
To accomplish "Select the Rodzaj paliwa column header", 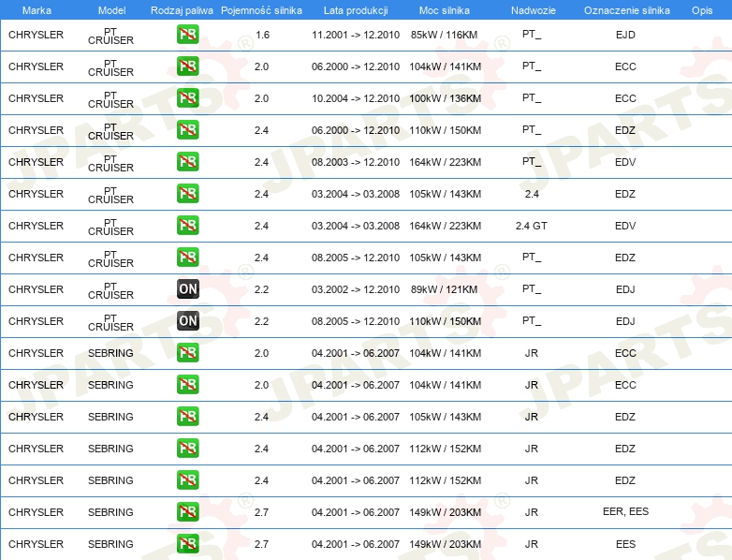I will (182, 10).
